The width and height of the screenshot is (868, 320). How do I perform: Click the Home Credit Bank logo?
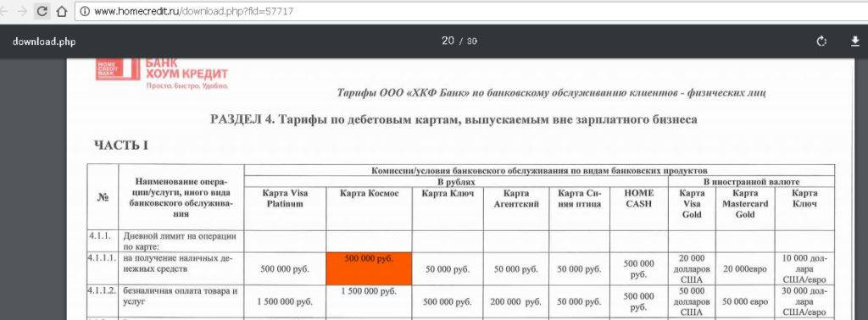coord(161,73)
